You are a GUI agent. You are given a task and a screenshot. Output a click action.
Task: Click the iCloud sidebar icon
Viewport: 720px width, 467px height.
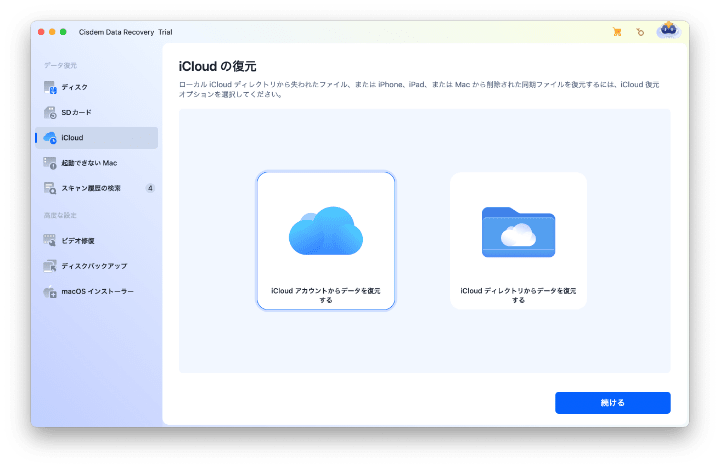pos(50,138)
